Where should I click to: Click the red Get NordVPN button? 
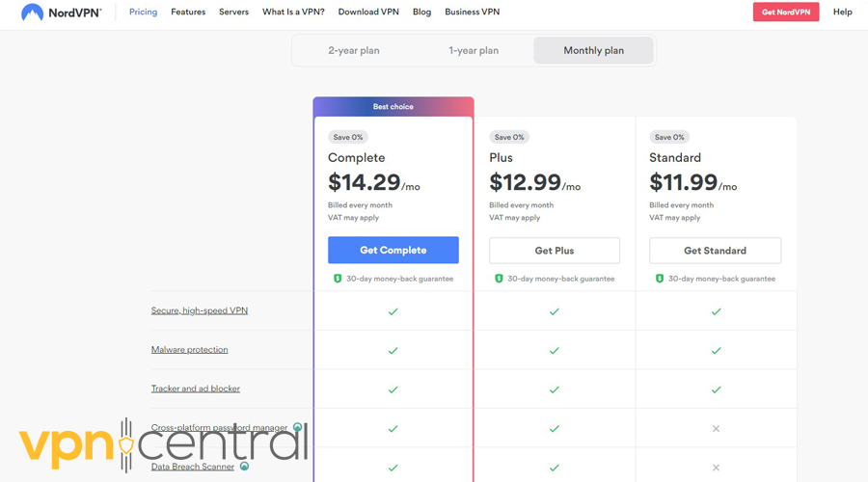(x=785, y=13)
